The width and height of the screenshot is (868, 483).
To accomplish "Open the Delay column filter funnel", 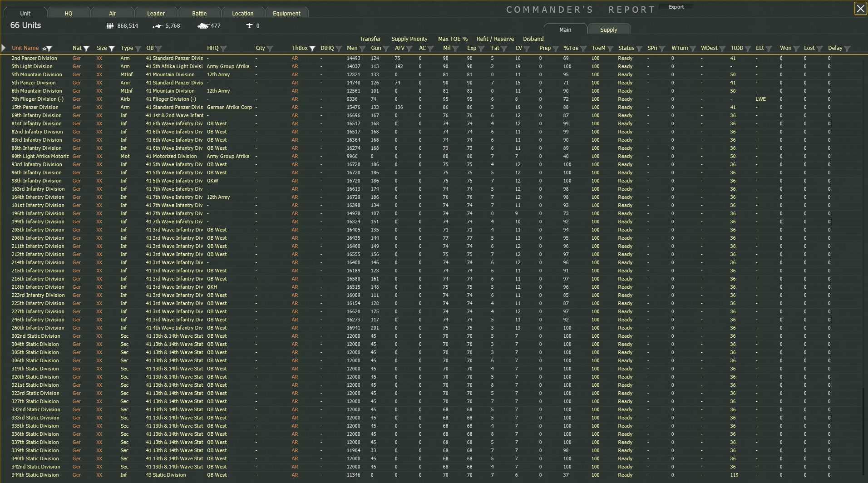I will tap(847, 49).
